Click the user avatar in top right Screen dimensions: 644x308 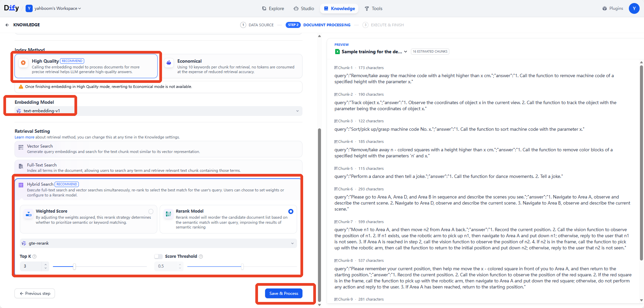[x=634, y=8]
